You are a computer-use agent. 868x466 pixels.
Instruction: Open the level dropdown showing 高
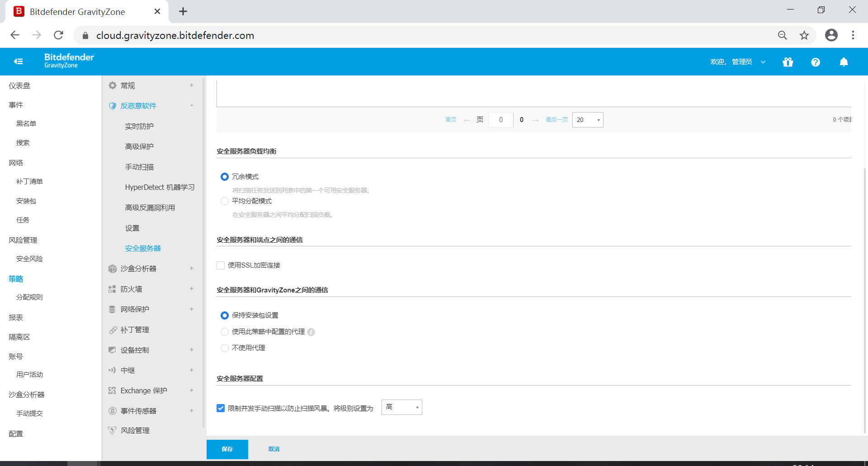click(402, 407)
